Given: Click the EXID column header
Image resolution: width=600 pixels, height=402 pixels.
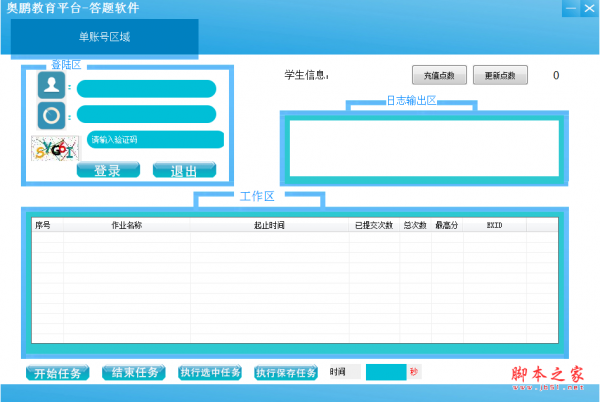Looking at the screenshot, I should (494, 225).
